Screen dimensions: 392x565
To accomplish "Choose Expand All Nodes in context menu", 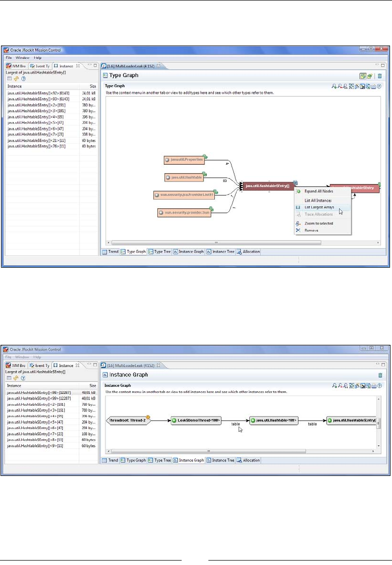I will (x=322, y=191).
